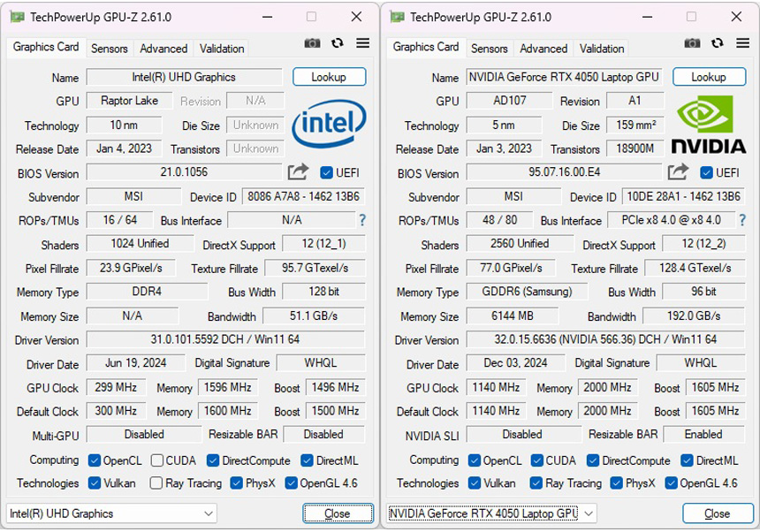This screenshot has height=532, width=760.
Task: Click the refresh icon in Intel window
Action: [x=337, y=43]
